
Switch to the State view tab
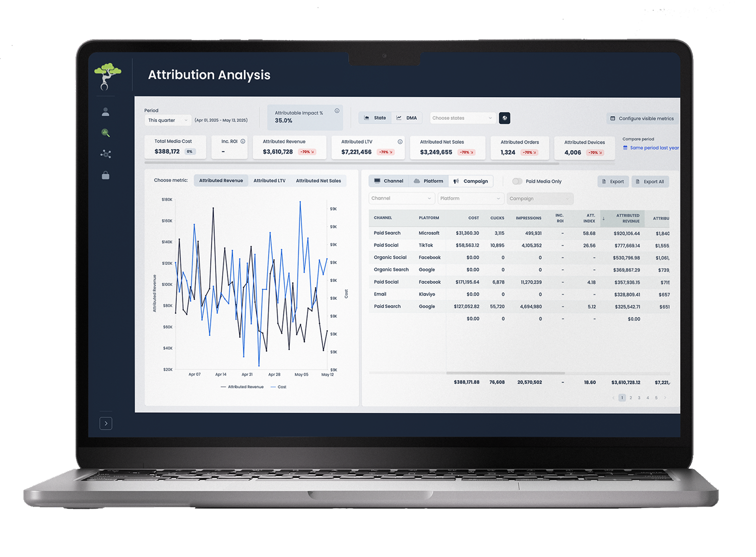coord(375,118)
